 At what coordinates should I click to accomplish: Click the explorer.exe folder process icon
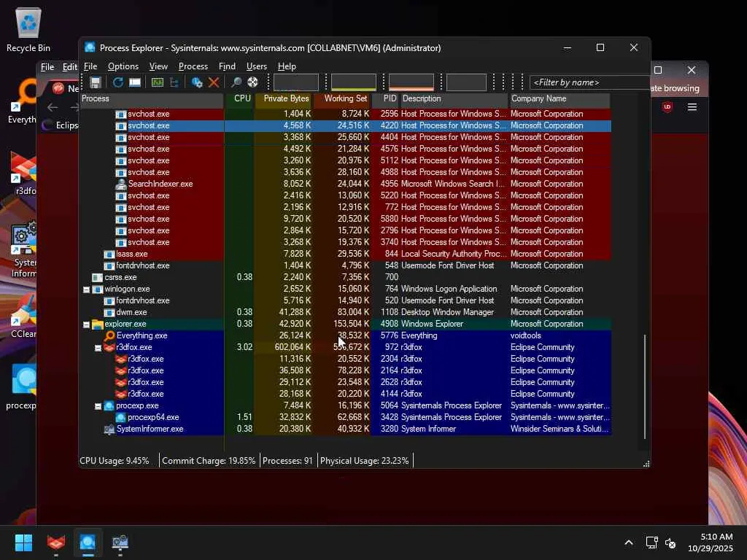click(98, 324)
